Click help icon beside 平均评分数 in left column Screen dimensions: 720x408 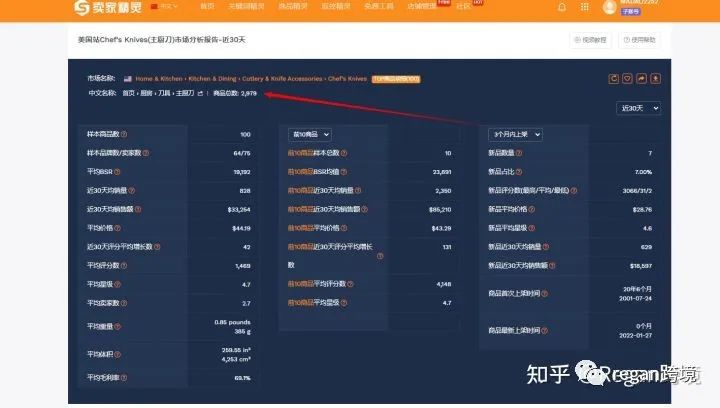click(x=124, y=266)
